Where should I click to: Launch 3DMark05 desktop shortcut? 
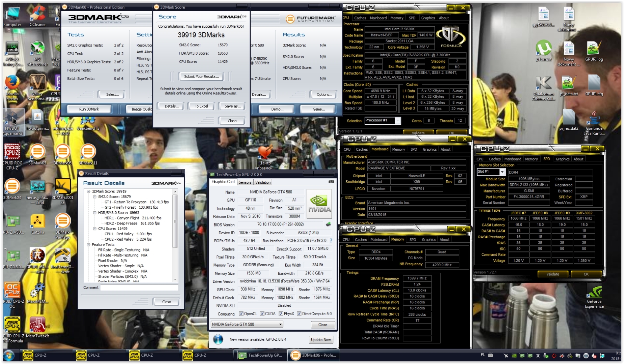[x=37, y=154]
